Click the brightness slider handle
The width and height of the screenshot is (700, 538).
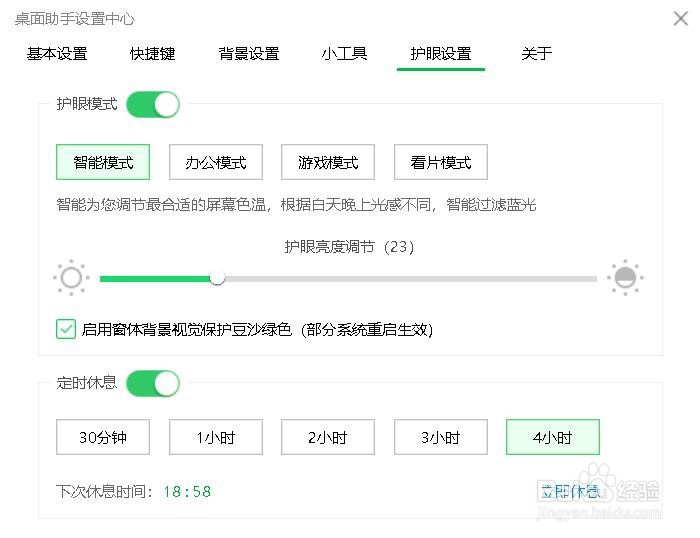tap(217, 278)
